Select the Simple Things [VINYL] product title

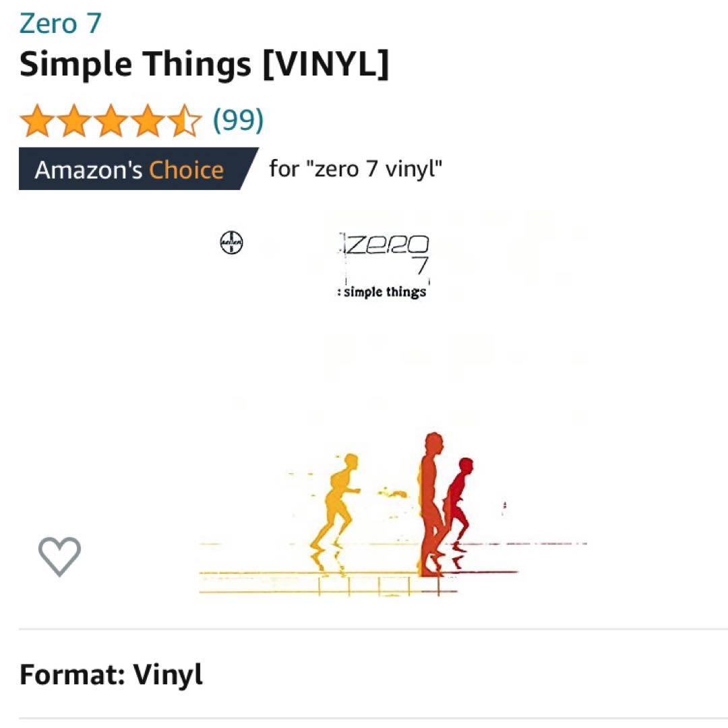pos(204,64)
